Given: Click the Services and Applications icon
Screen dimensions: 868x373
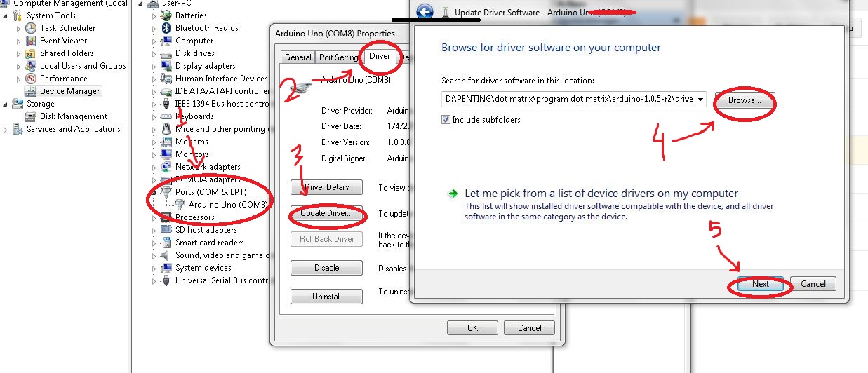Looking at the screenshot, I should 18,129.
